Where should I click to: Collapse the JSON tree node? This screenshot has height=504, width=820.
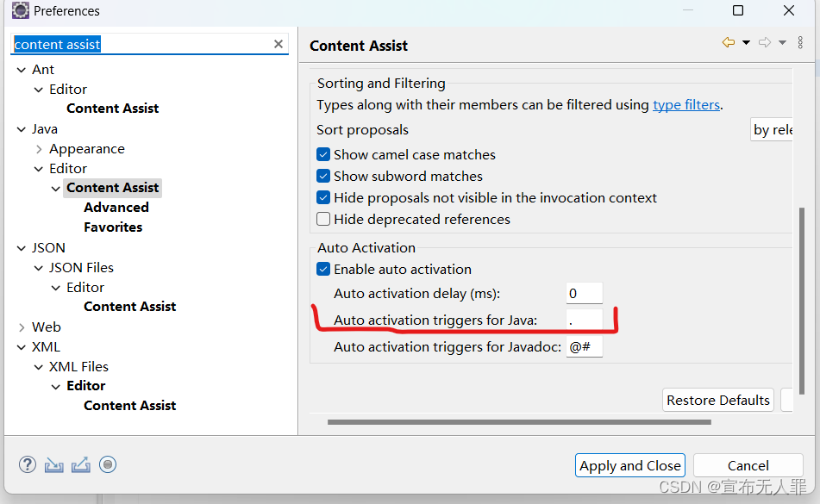(22, 247)
